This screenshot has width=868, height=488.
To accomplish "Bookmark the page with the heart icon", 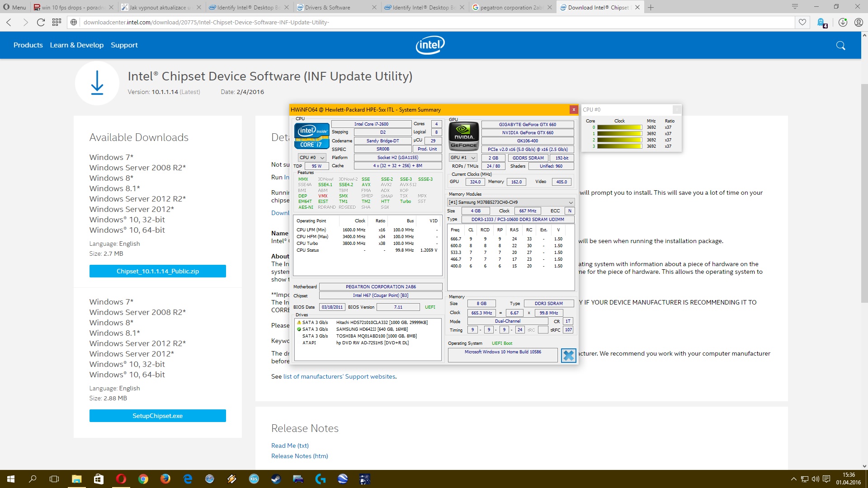I will coord(802,22).
